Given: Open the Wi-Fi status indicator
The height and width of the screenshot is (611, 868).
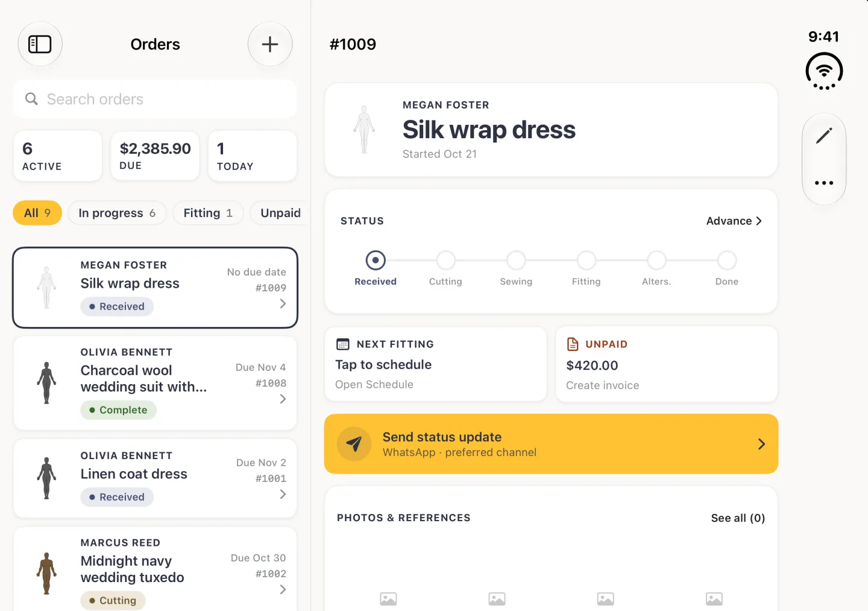Looking at the screenshot, I should (x=824, y=71).
